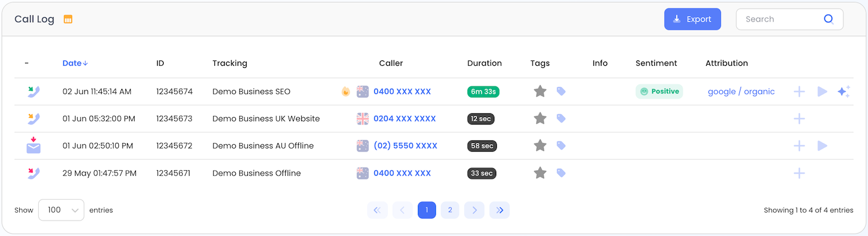Screen dimensions: 868x236
Task: Star the call with ID 12345673
Action: (540, 118)
